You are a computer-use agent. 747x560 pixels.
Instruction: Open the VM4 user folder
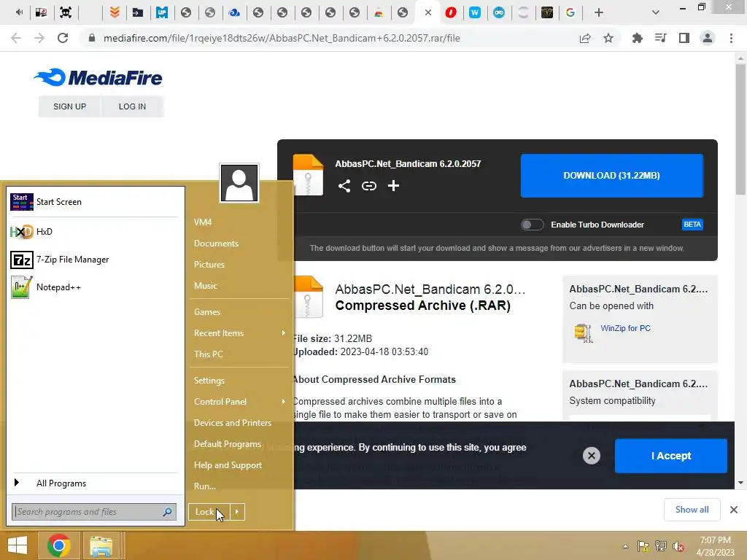[203, 222]
